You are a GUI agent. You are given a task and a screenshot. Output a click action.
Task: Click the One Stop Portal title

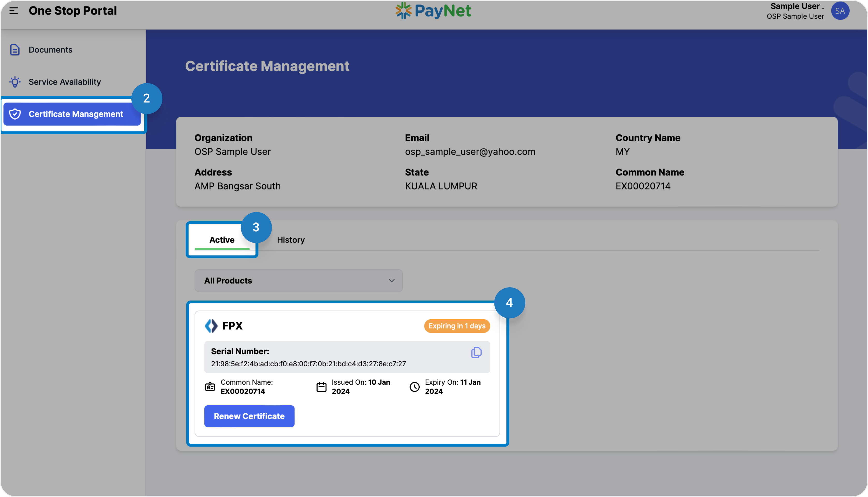click(x=73, y=11)
